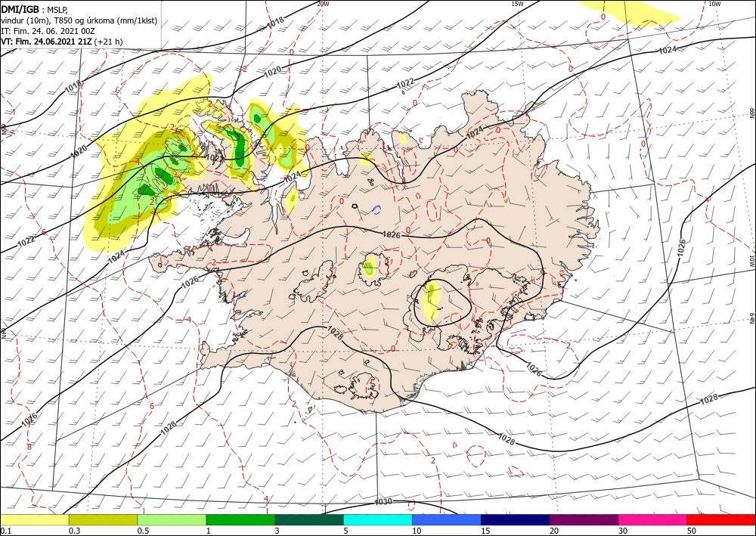Click the yellow 0.1–0.3 mm legend swatch
This screenshot has height=536, width=756.
(34, 519)
